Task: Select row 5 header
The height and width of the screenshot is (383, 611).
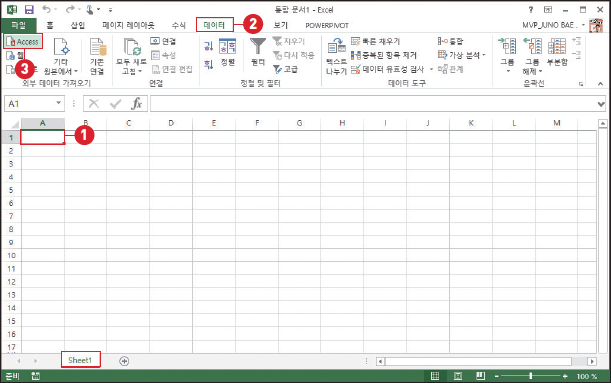Action: [x=11, y=190]
